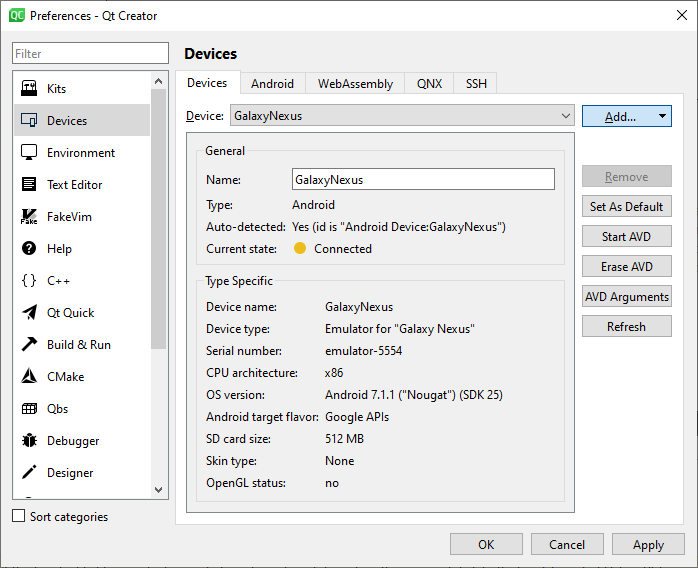Click the Erase AVD button

[x=626, y=266]
